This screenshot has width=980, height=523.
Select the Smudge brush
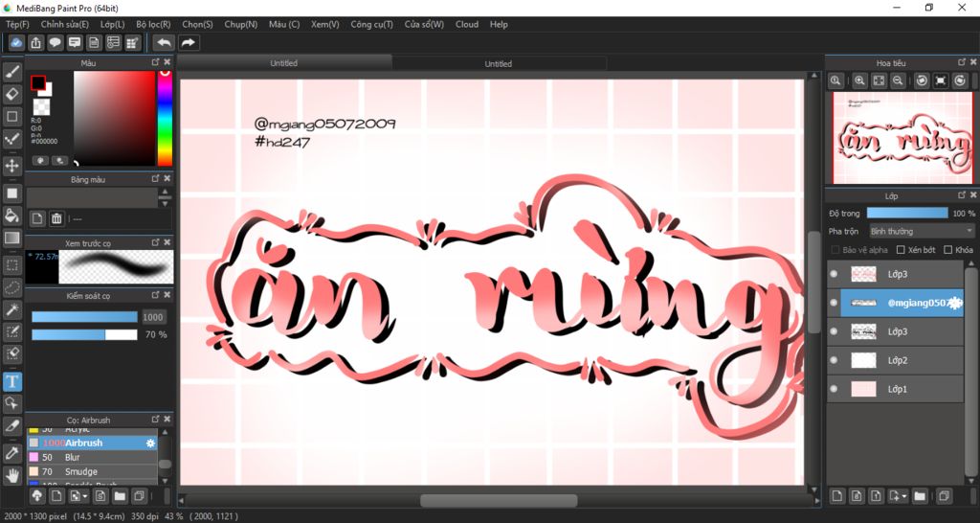pyautogui.click(x=92, y=471)
